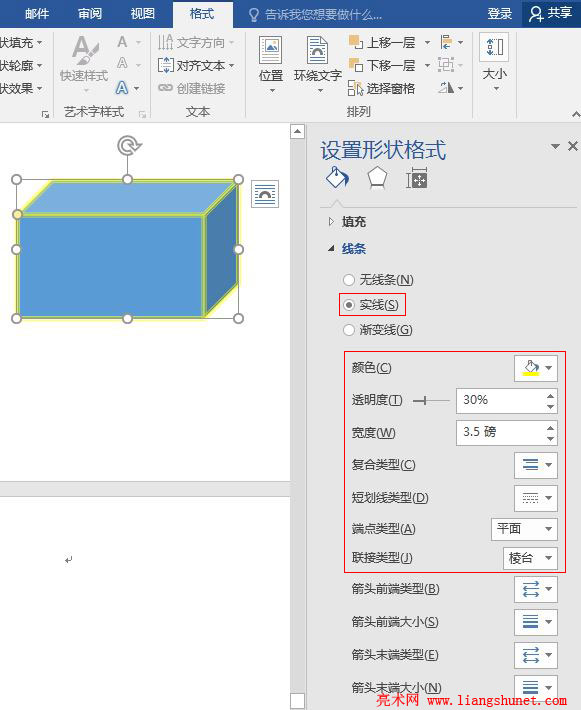Collapse the ribbon with the chevron
Screen dimensions: 581x710
(576, 114)
